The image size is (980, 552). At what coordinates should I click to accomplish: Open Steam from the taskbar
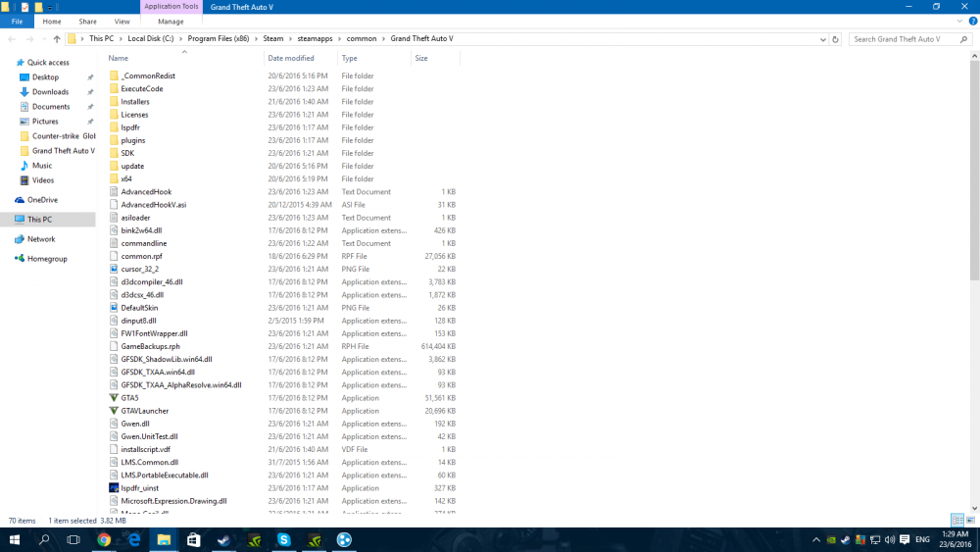pos(223,539)
